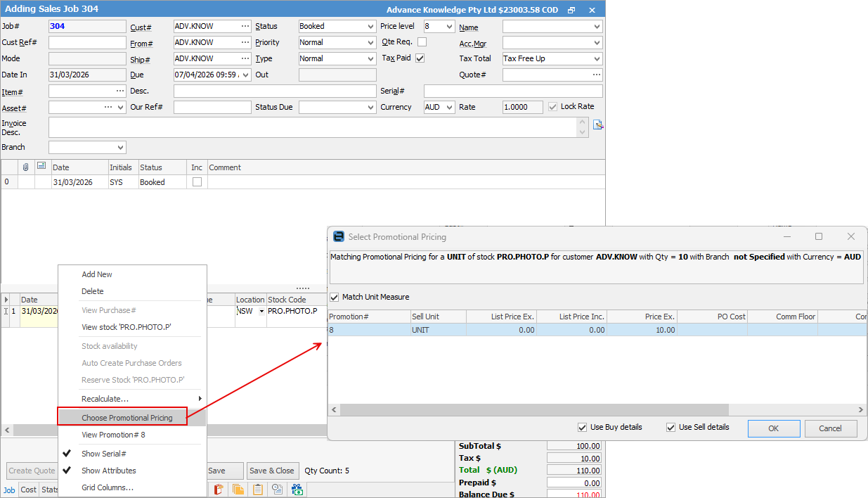Untick the Match Unit Measure checkbox
Screen dimensions: 868x498
click(335, 297)
